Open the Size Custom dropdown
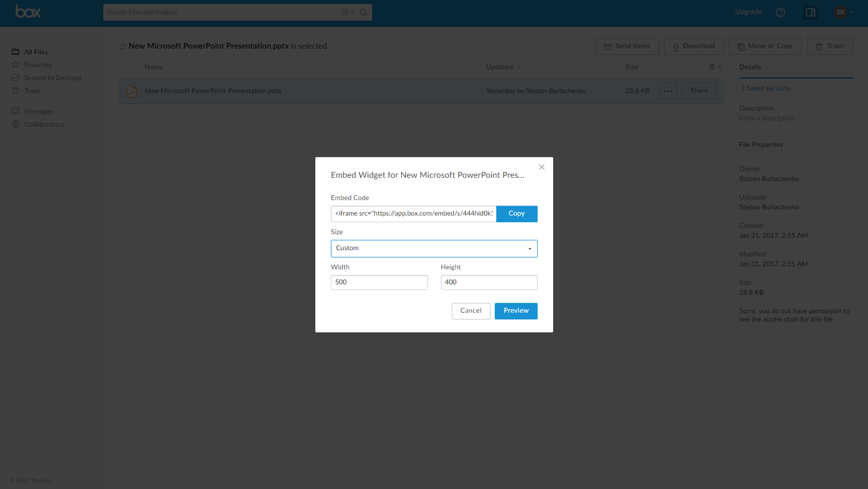868x489 pixels. coord(434,249)
